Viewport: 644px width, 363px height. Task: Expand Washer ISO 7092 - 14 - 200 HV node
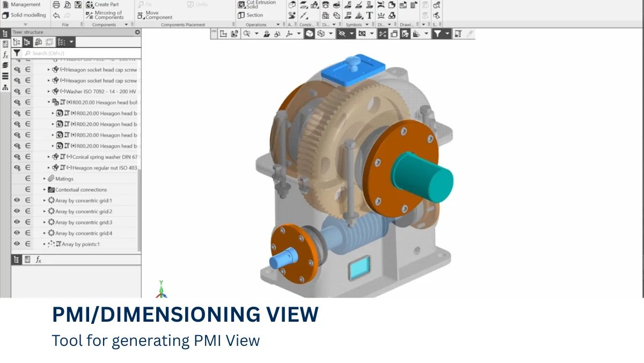coord(48,91)
